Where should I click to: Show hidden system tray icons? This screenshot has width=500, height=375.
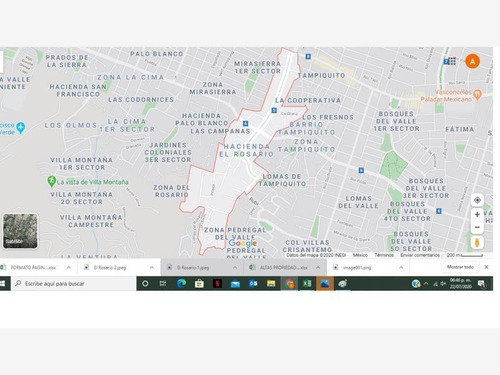coord(426,284)
